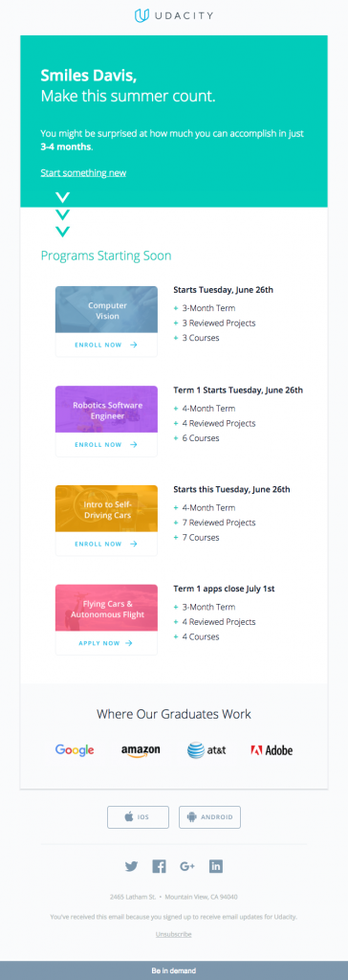Click the Unsubscribe link
This screenshot has width=348, height=980.
pyautogui.click(x=174, y=934)
